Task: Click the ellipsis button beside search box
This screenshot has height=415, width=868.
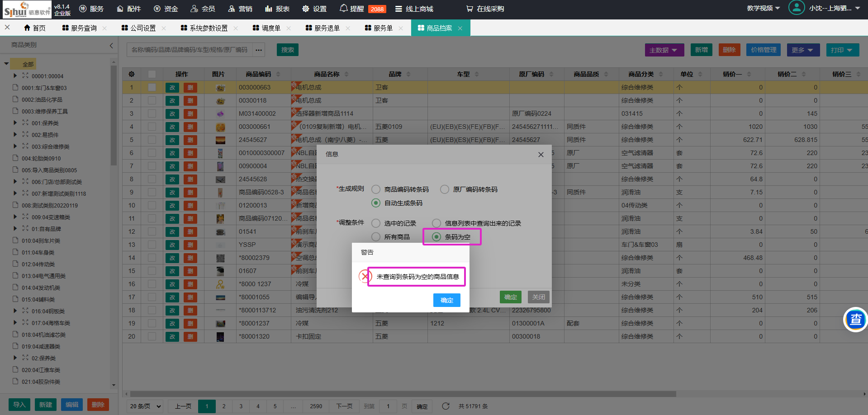Action: 259,50
